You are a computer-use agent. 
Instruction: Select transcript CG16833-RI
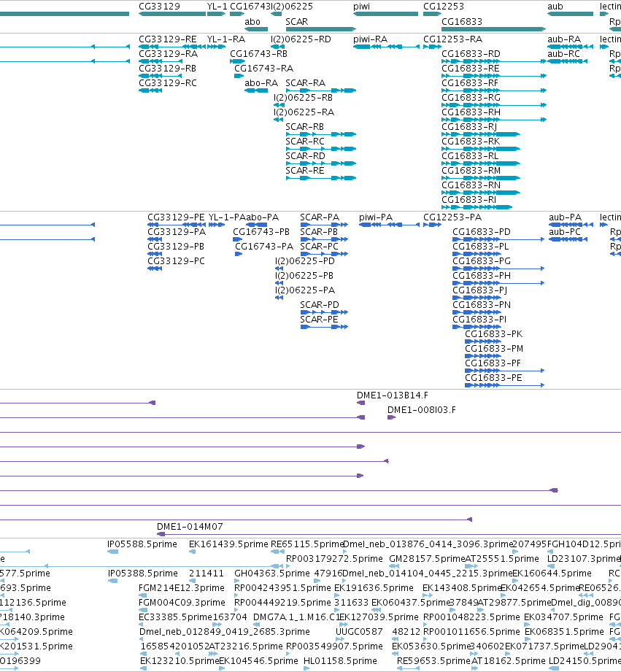(477, 207)
